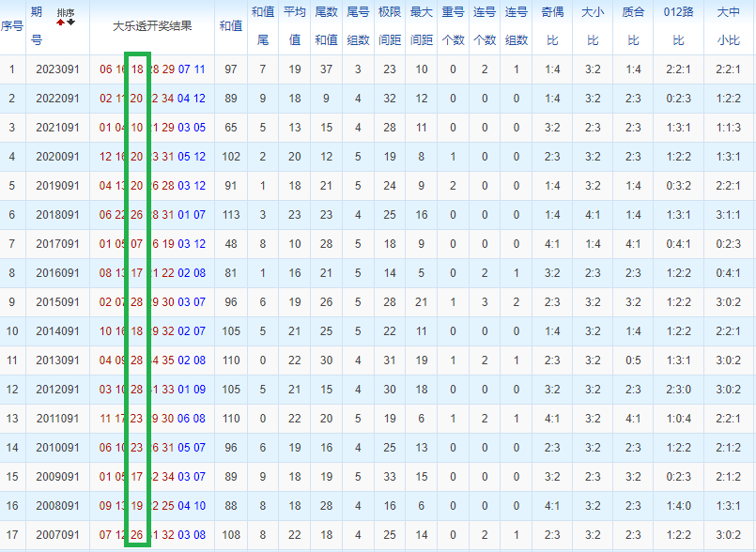Click the 012路比 column header
756x552 pixels.
point(678,26)
